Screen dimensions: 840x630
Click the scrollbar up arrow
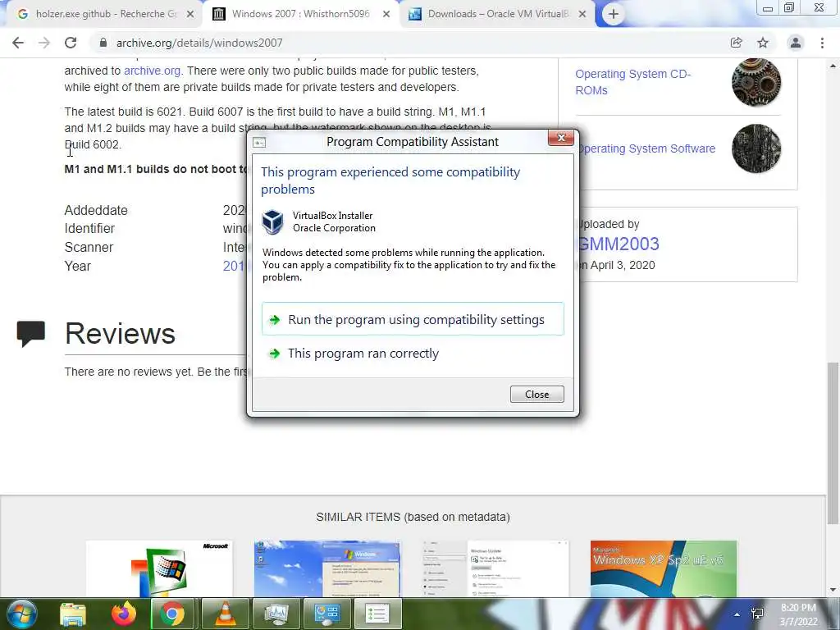pos(833,66)
